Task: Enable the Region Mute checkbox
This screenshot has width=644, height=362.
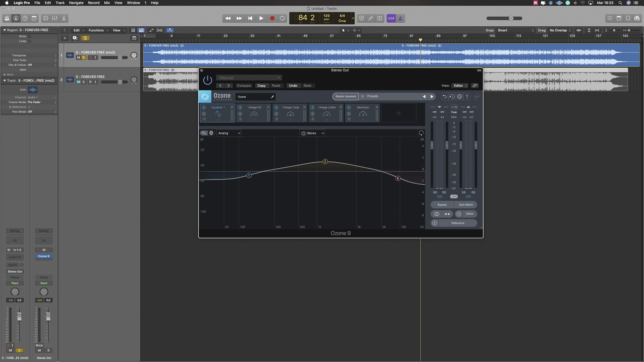Action: (x=29, y=36)
